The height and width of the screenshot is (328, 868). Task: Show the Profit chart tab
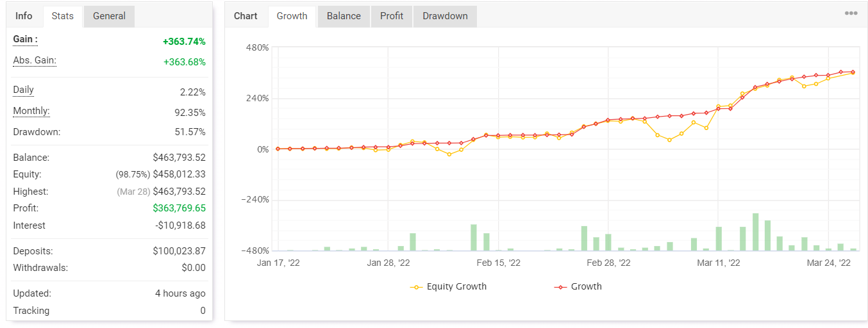pyautogui.click(x=392, y=16)
